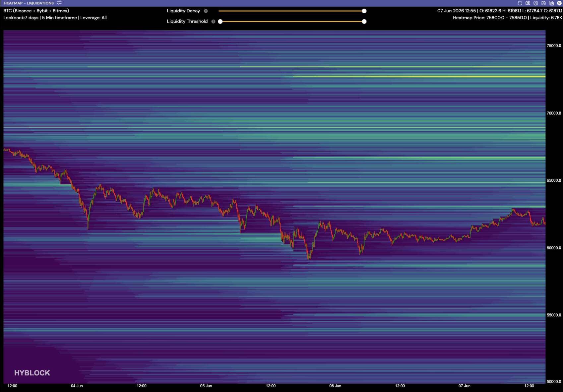This screenshot has width=563, height=392.
Task: Click the 75000.0 price axis label
Action: click(x=554, y=46)
